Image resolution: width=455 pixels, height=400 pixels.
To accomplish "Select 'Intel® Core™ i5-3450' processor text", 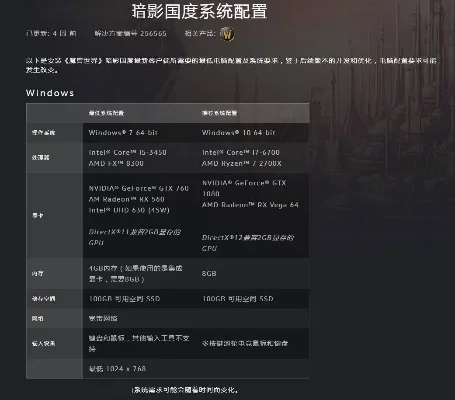I will click(x=128, y=152).
